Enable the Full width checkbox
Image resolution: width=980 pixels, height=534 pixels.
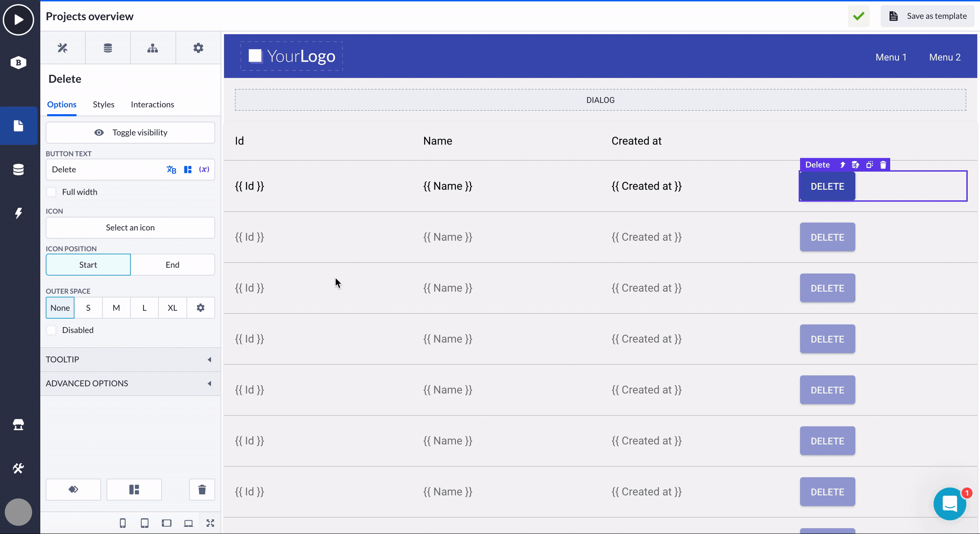(x=51, y=192)
